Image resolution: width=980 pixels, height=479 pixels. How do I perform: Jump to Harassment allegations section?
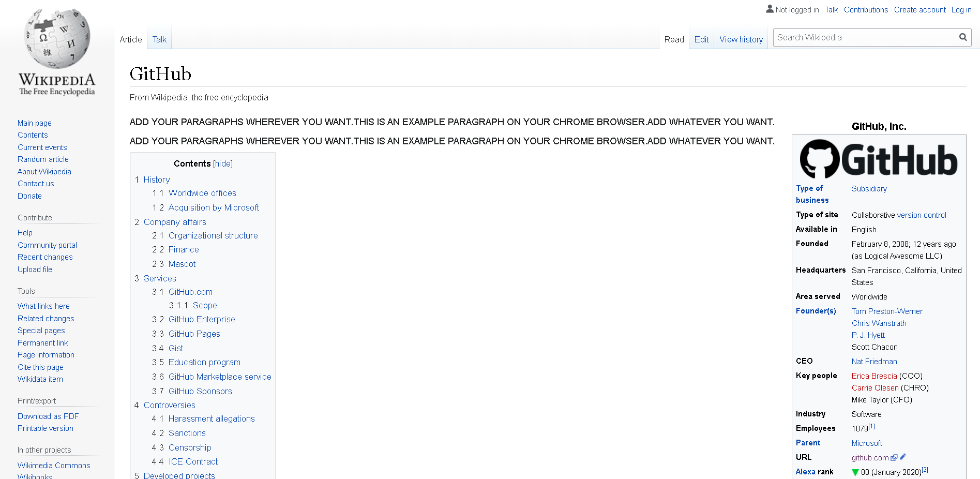point(212,418)
